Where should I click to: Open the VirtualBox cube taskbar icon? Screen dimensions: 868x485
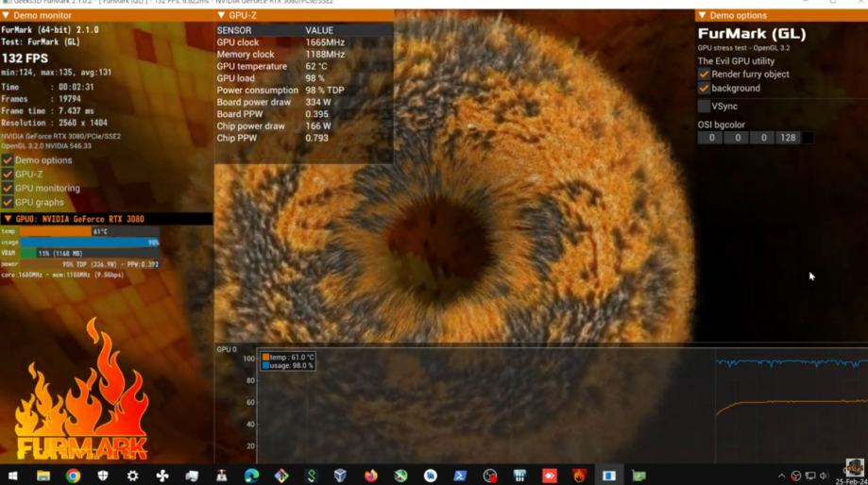pos(340,476)
